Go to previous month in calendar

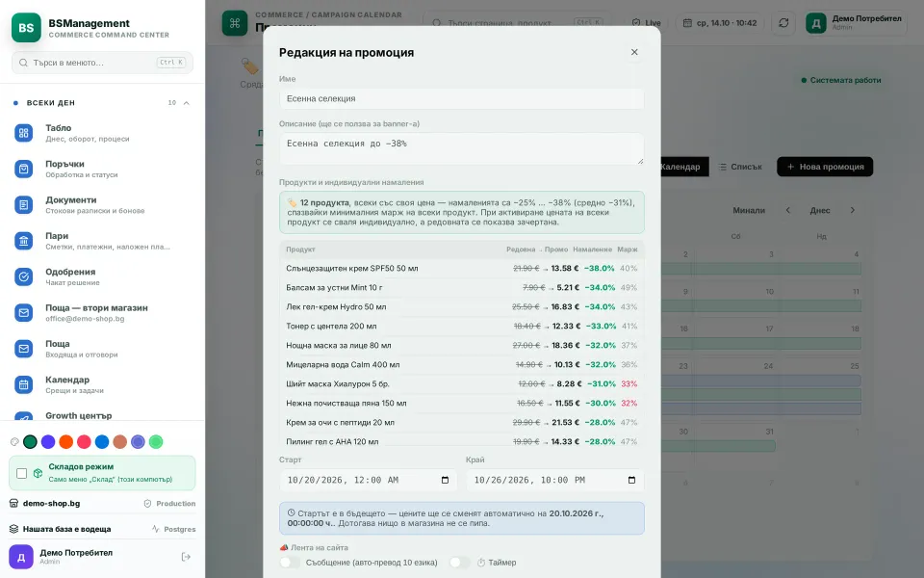(x=788, y=210)
